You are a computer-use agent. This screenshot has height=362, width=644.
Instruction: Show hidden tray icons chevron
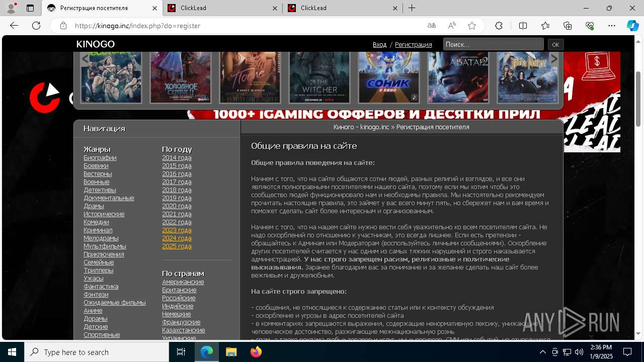pyautogui.click(x=543, y=352)
